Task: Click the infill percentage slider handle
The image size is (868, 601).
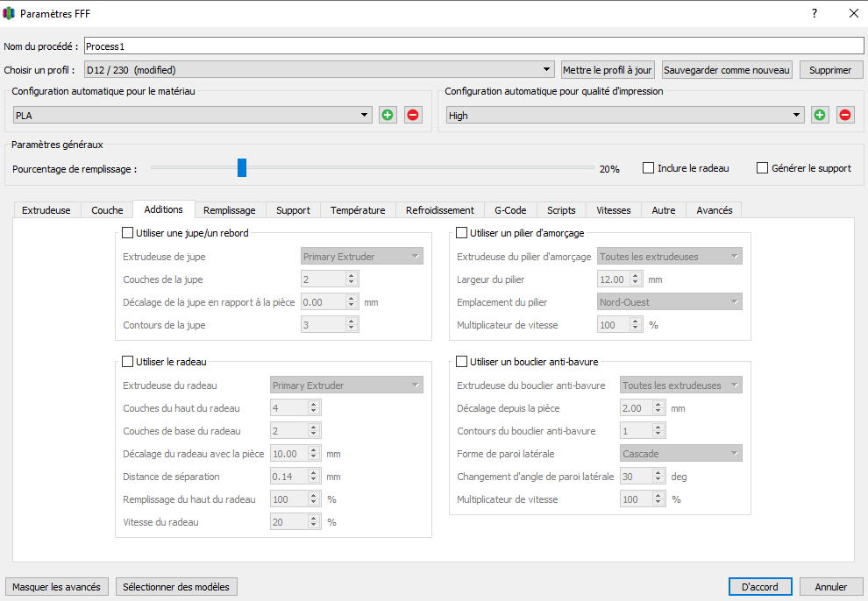Action: [x=242, y=167]
